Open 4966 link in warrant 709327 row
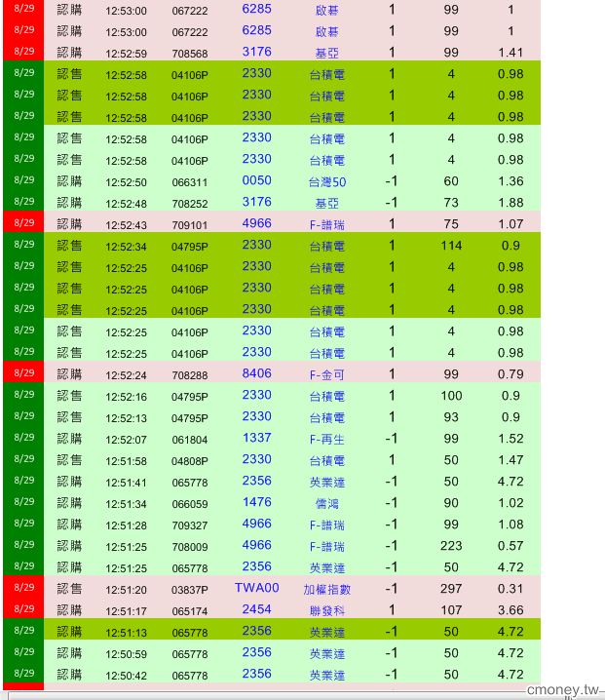This screenshot has height=700, width=605. (x=256, y=524)
